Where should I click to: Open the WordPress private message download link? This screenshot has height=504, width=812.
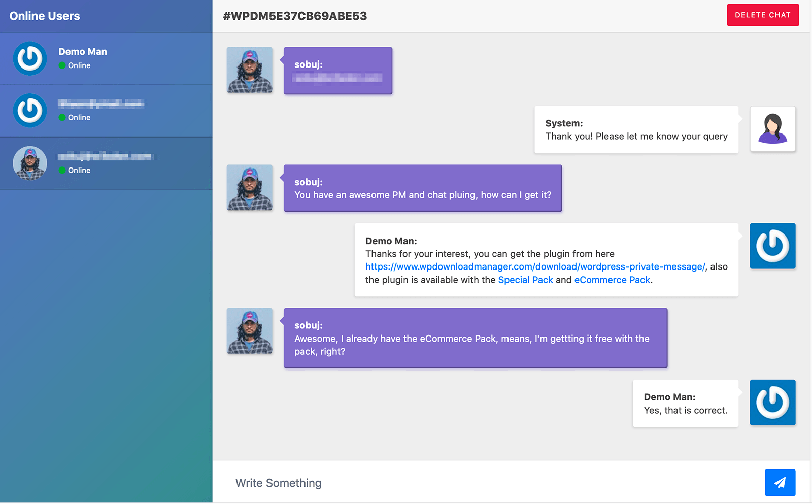[x=535, y=267]
